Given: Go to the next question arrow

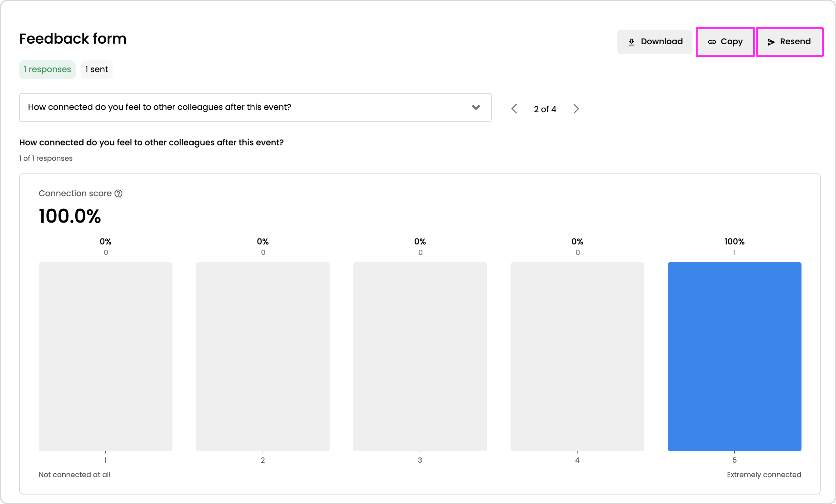Looking at the screenshot, I should pos(576,109).
